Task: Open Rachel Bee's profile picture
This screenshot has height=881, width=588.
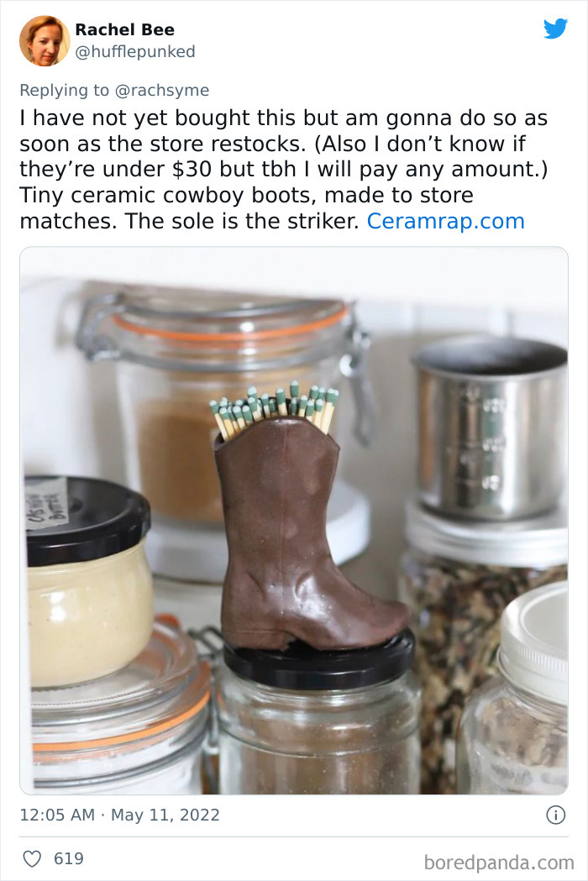Action: pos(45,41)
